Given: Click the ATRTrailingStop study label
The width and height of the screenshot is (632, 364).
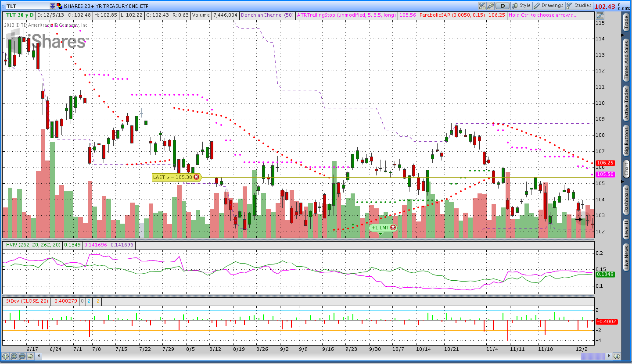Looking at the screenshot, I should [346, 15].
